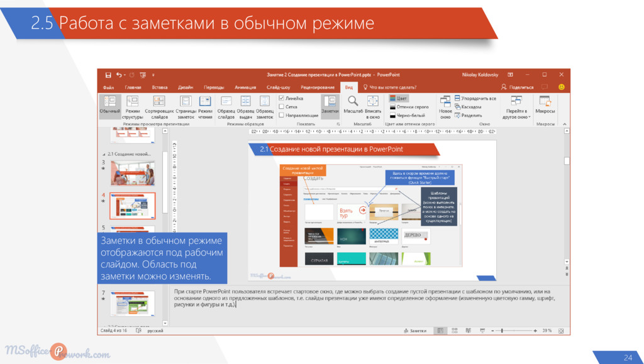
Task: Open Образец слайдов slide master
Action: (x=226, y=107)
